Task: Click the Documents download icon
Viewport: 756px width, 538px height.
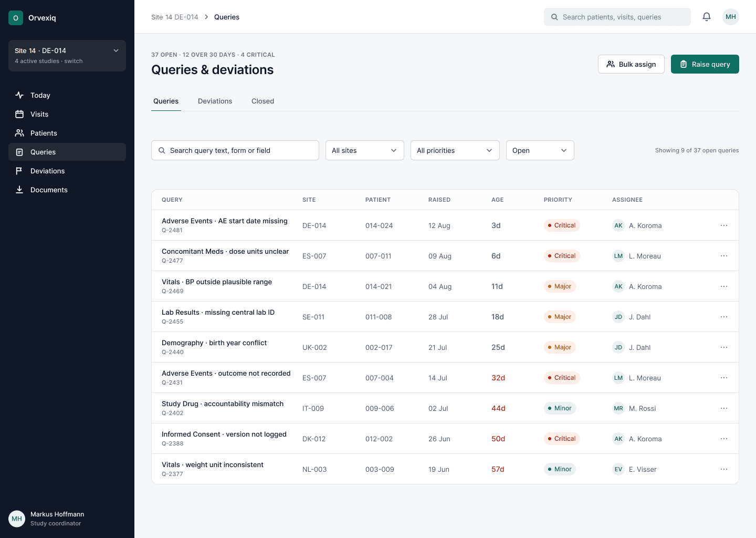Action: click(x=19, y=190)
